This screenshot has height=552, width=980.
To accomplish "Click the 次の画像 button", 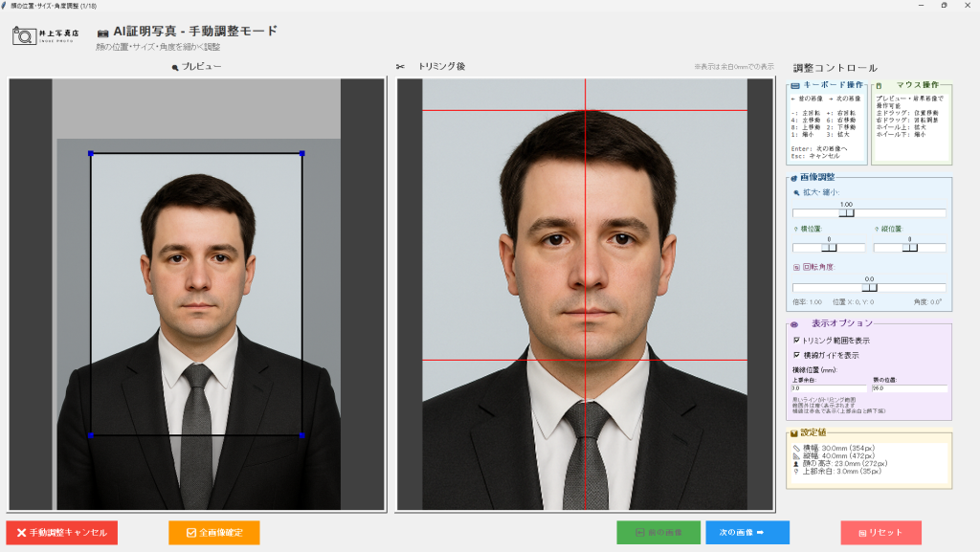I will click(747, 533).
